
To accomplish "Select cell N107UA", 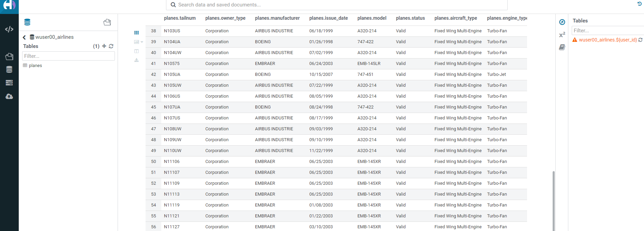I will point(172,107).
